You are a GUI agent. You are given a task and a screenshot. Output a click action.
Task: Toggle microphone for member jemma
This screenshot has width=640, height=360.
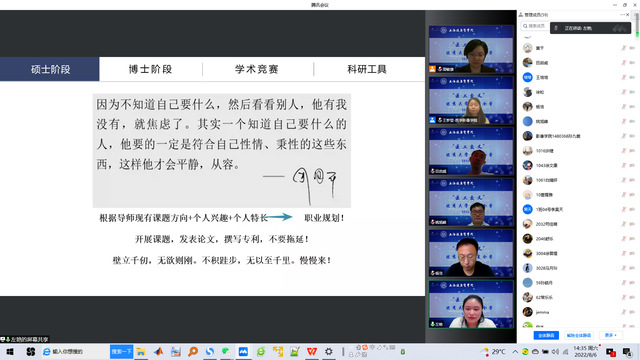click(624, 312)
